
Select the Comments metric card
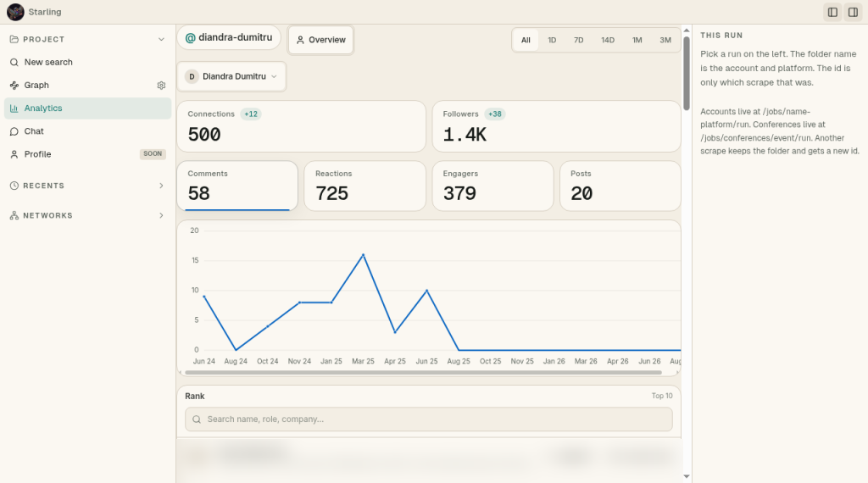point(237,186)
